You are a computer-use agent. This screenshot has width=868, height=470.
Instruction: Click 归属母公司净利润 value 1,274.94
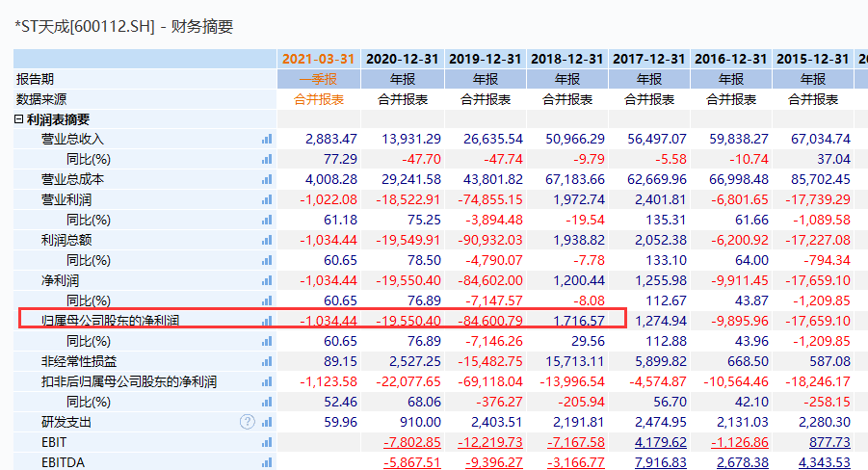(661, 321)
